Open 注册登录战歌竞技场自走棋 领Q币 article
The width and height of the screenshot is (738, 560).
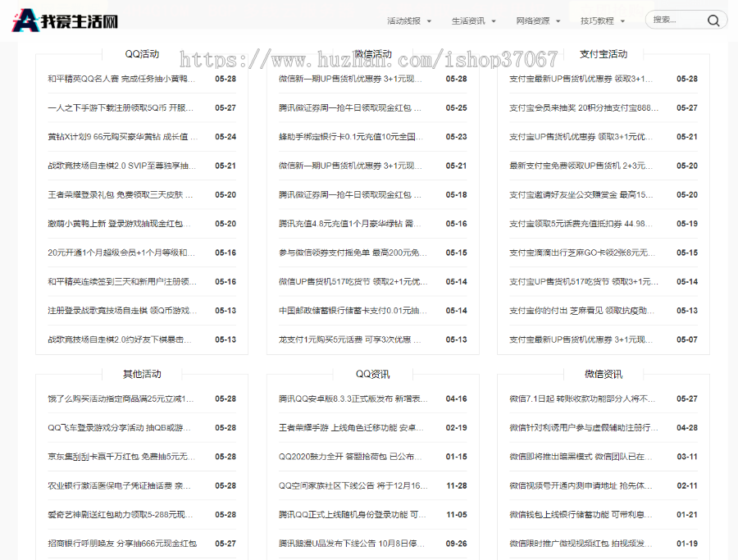[x=122, y=311]
